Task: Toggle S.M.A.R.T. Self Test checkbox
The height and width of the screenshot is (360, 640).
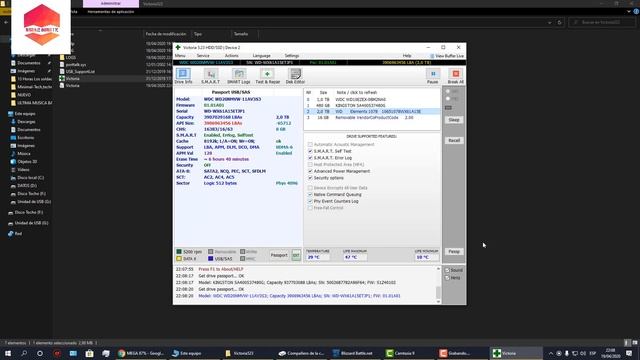Action: (310, 151)
